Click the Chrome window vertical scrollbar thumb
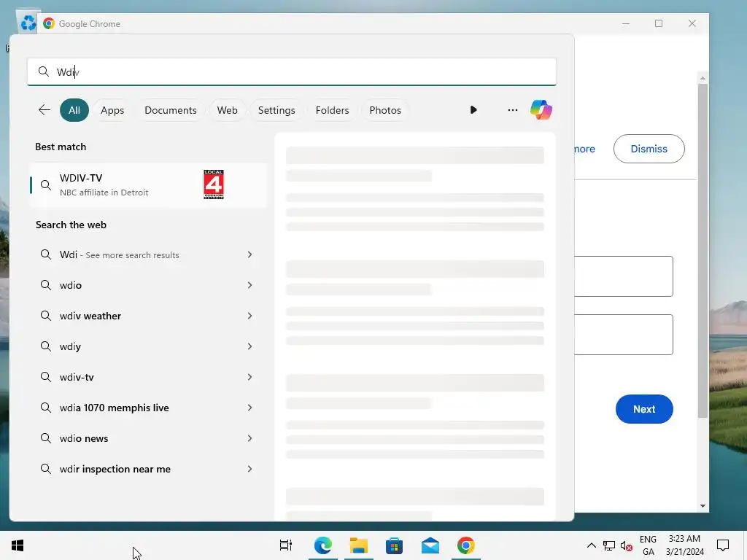The width and height of the screenshot is (747, 560). (x=703, y=251)
